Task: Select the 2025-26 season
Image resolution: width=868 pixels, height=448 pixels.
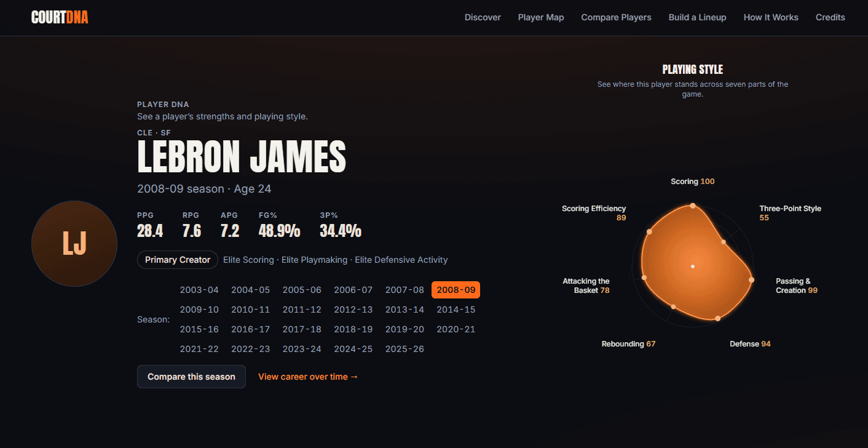Action: 404,349
